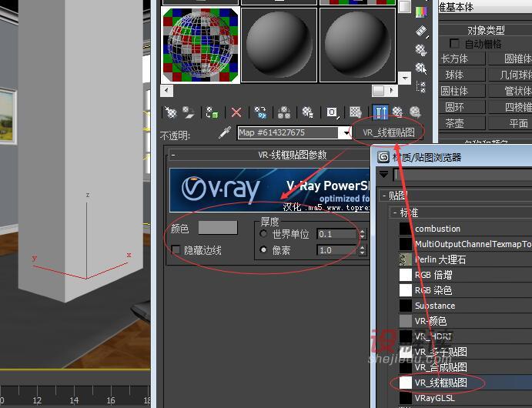The width and height of the screenshot is (532, 408).
Task: Assign material to selection icon
Action: click(x=212, y=112)
